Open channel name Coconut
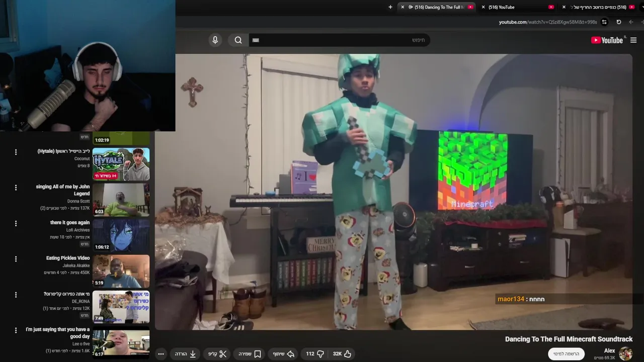 point(82,159)
